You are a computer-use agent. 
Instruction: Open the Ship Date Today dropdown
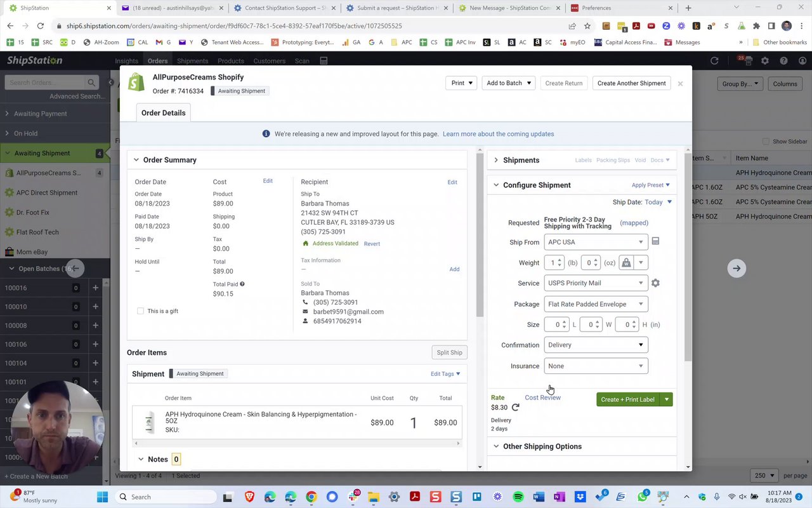(x=658, y=203)
